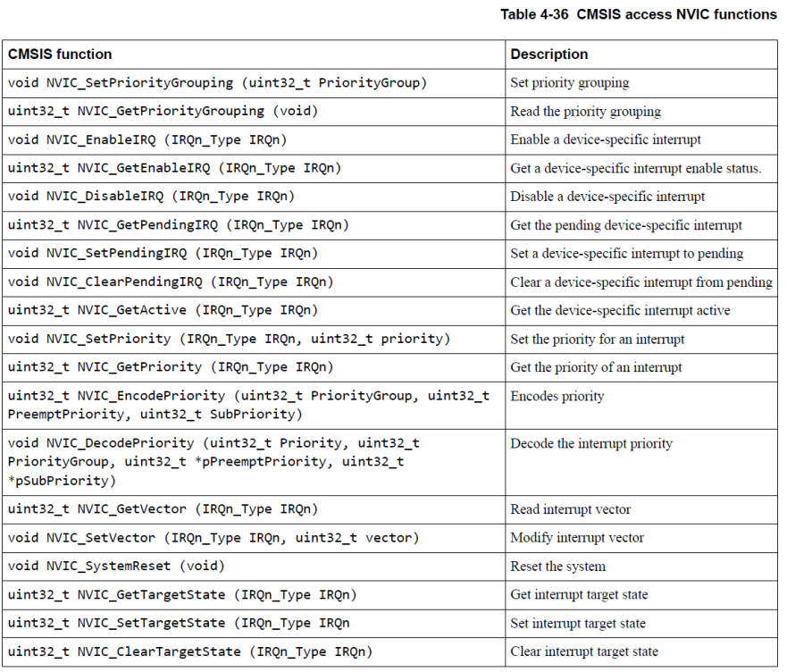Click the 'CMSIS function' column header

60,55
